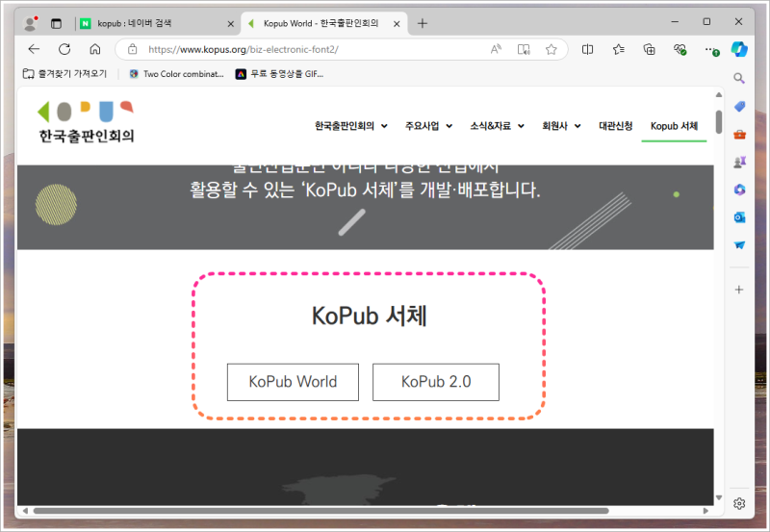Close the Kopub World tab
The width and height of the screenshot is (770, 532).
(397, 23)
